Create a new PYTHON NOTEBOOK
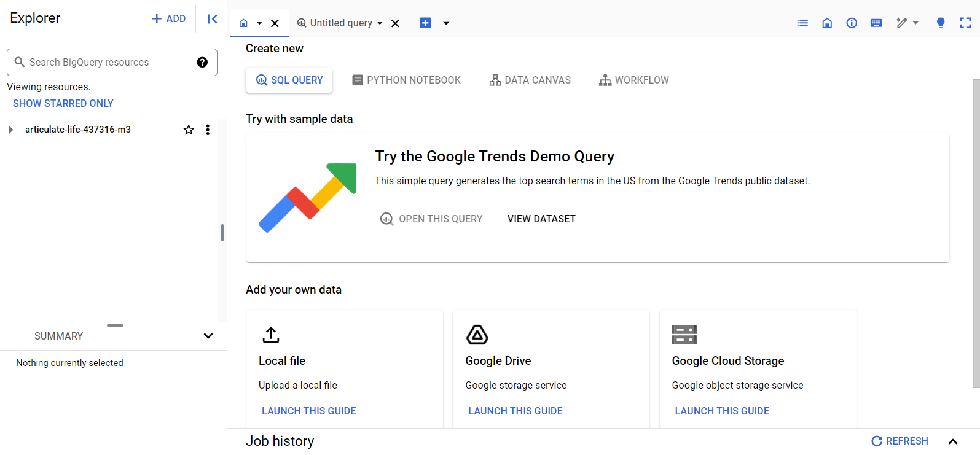 coord(406,80)
